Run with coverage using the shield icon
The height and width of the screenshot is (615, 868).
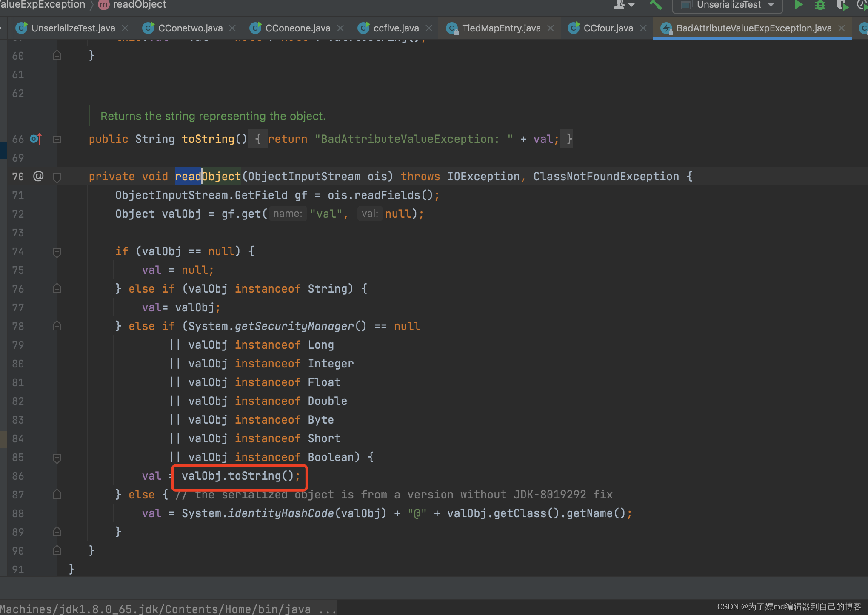coord(842,5)
